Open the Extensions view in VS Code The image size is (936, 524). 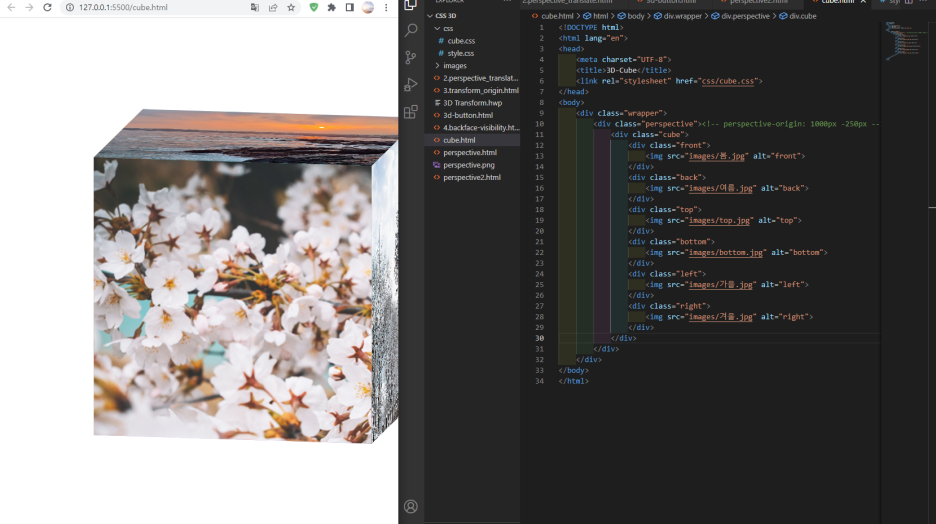(x=411, y=112)
